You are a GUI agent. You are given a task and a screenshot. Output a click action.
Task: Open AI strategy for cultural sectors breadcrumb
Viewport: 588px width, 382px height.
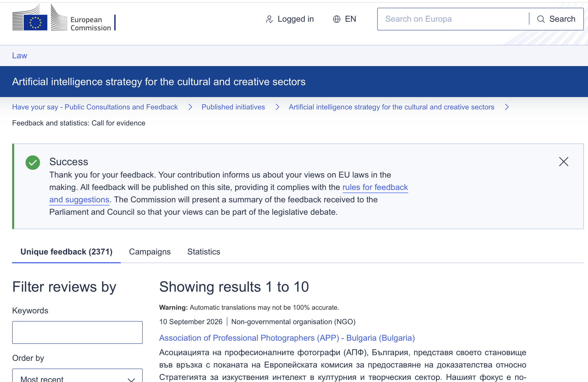click(391, 107)
